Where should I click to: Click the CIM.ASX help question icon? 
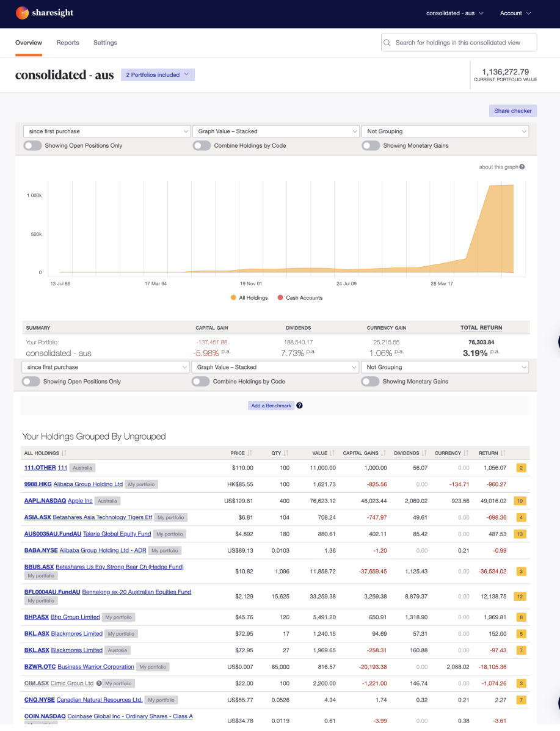[99, 683]
